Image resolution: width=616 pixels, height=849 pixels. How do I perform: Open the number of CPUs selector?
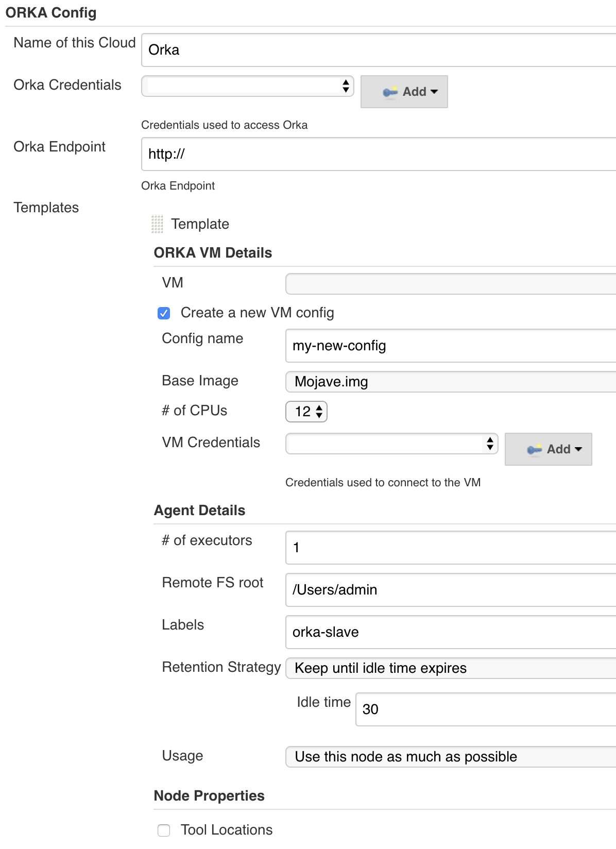click(306, 412)
